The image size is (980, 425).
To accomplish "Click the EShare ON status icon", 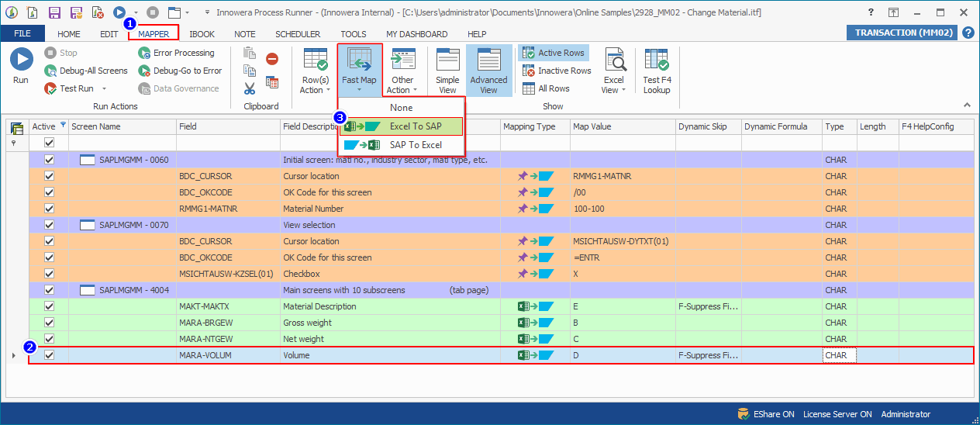I will (x=744, y=414).
